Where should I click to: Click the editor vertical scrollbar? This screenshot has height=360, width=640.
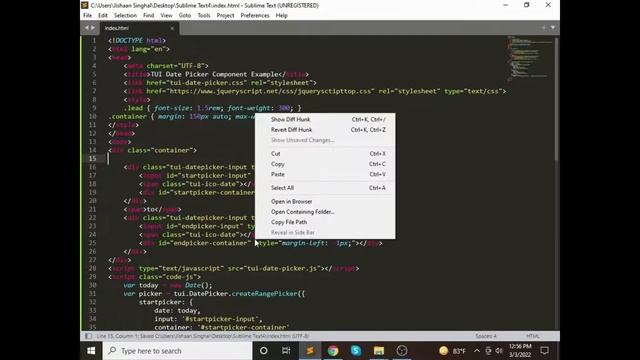click(557, 99)
